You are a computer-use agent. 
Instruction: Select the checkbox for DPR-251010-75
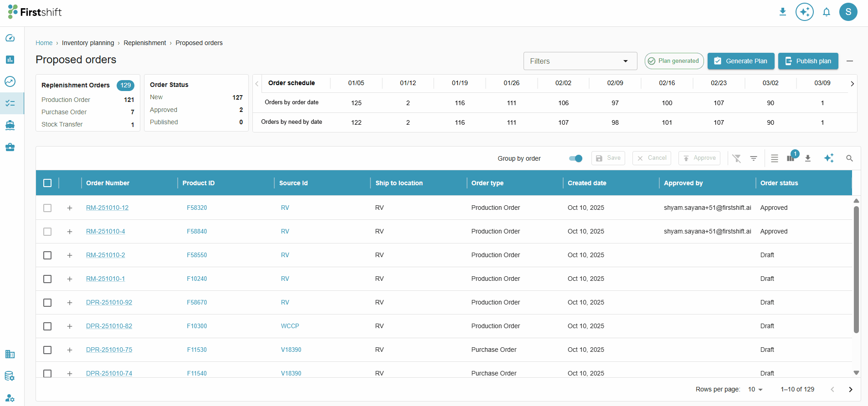[47, 350]
